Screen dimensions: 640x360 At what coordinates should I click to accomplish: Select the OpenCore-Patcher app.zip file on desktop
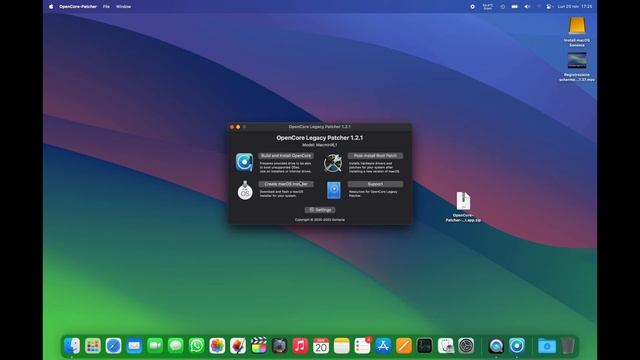click(463, 207)
